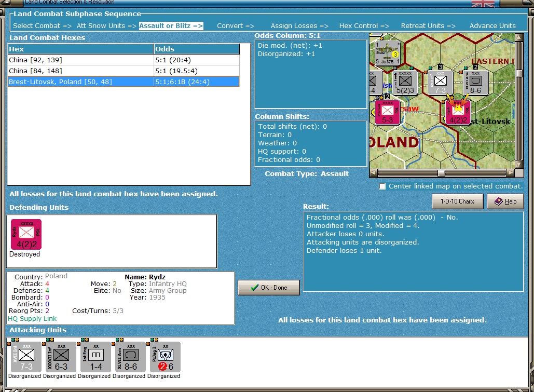
Task: Select the 1st Eng 1-4 engineer unit
Action: click(x=95, y=357)
